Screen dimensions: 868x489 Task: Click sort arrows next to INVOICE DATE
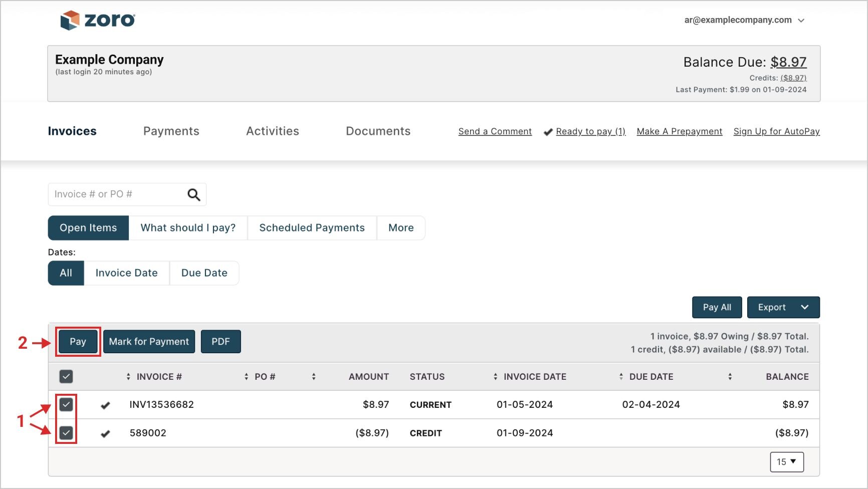pyautogui.click(x=495, y=377)
